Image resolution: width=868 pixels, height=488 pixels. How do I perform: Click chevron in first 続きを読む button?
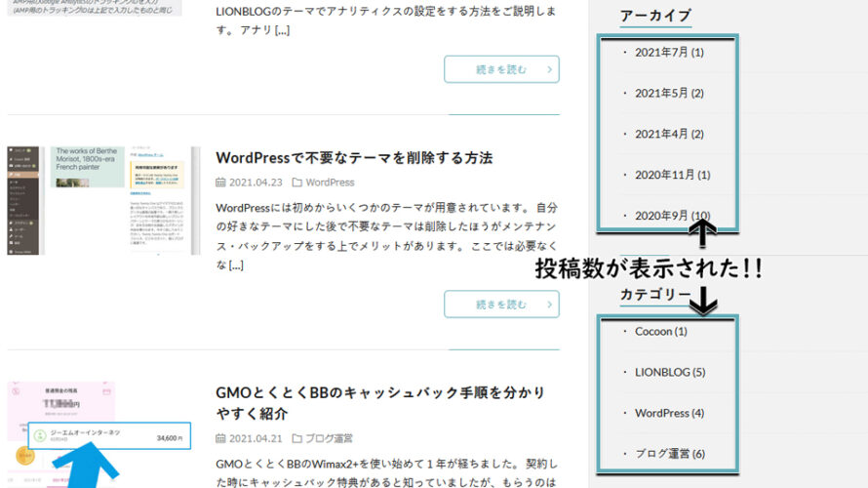point(549,69)
